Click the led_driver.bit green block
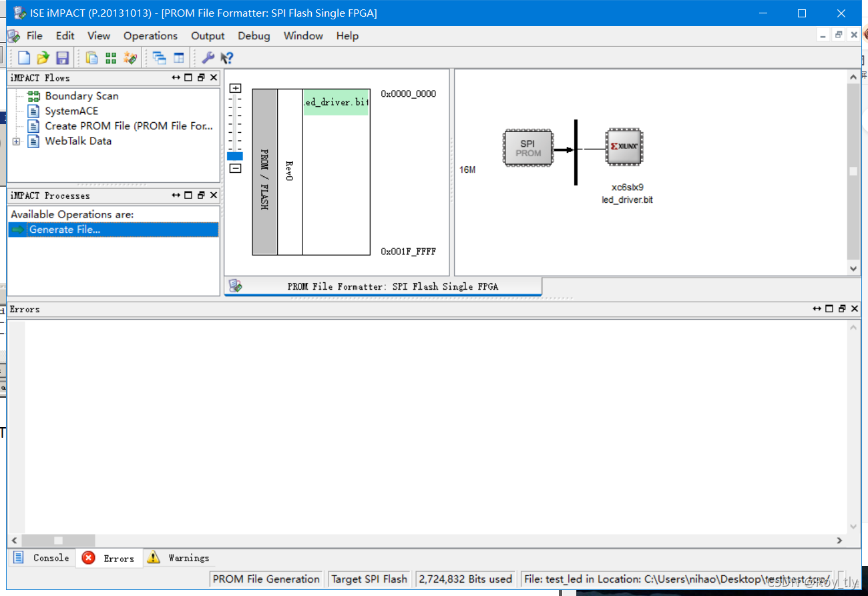Viewport: 868px width, 596px height. (x=336, y=102)
